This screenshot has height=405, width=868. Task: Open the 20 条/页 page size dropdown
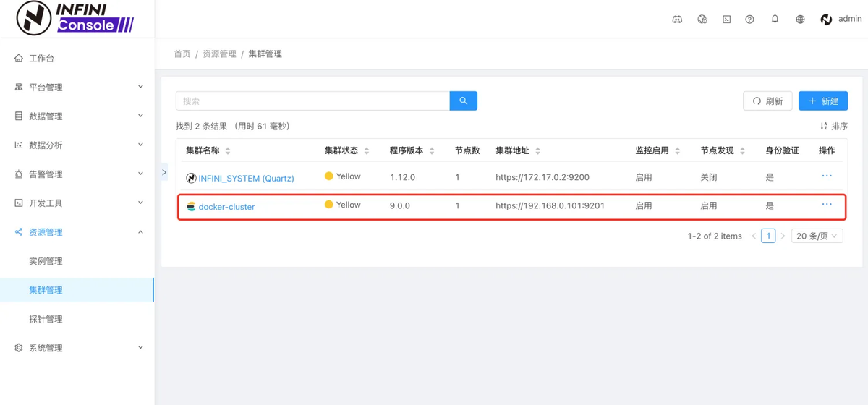tap(817, 236)
